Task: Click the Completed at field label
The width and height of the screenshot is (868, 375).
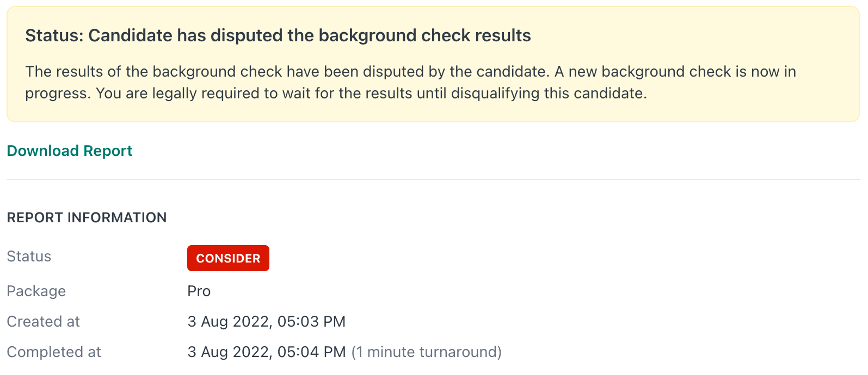Action: click(x=54, y=352)
